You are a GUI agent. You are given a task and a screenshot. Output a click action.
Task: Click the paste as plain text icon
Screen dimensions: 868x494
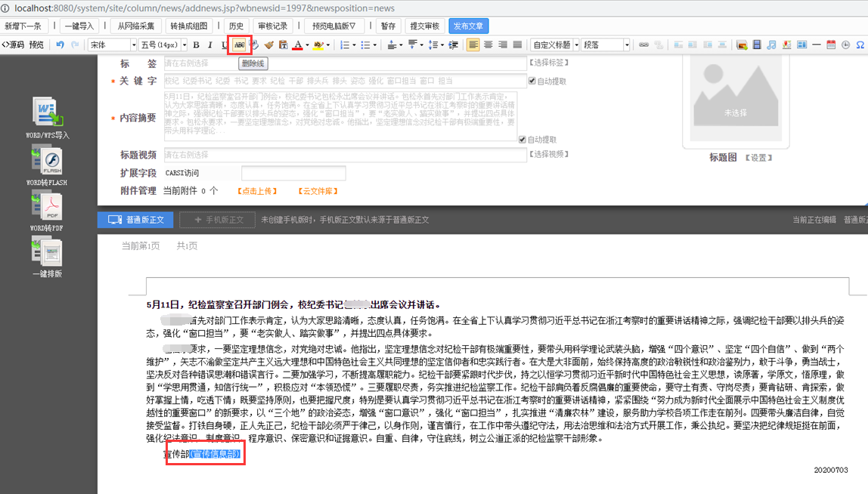[x=283, y=45]
